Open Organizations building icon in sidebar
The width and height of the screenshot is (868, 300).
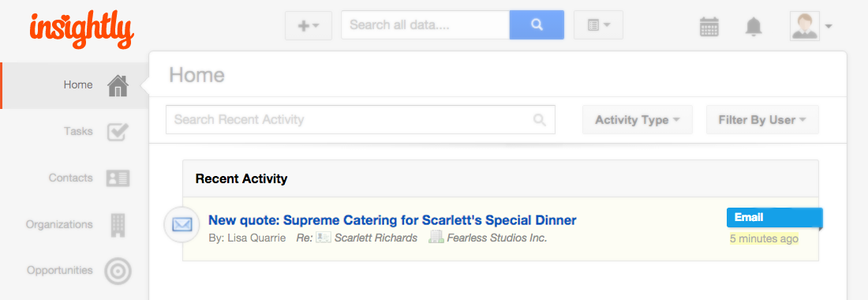click(x=118, y=225)
